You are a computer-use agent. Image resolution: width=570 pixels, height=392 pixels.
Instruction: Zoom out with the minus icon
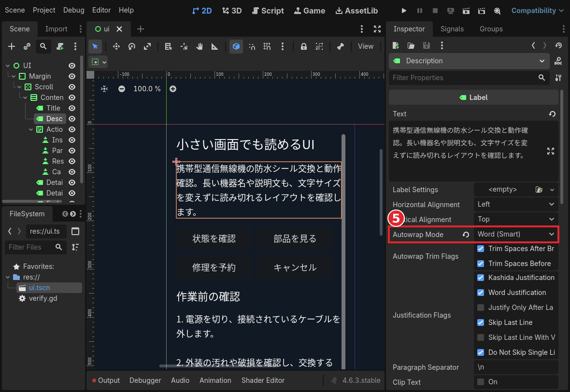[x=122, y=89]
